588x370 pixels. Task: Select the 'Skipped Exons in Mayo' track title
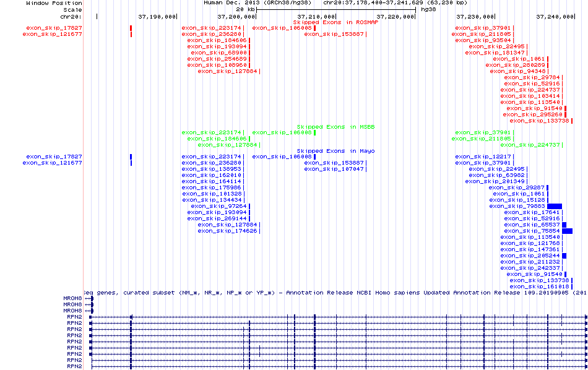pos(335,151)
